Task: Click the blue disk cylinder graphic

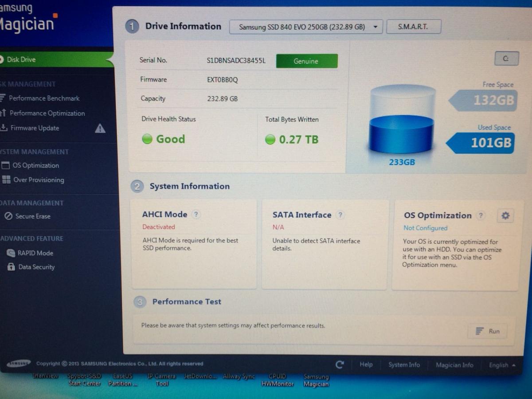Action: point(402,119)
